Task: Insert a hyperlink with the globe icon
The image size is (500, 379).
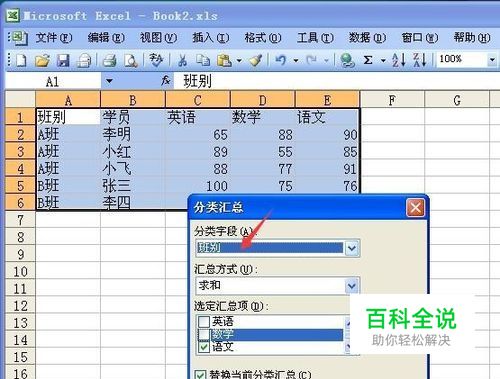Action: point(347,61)
